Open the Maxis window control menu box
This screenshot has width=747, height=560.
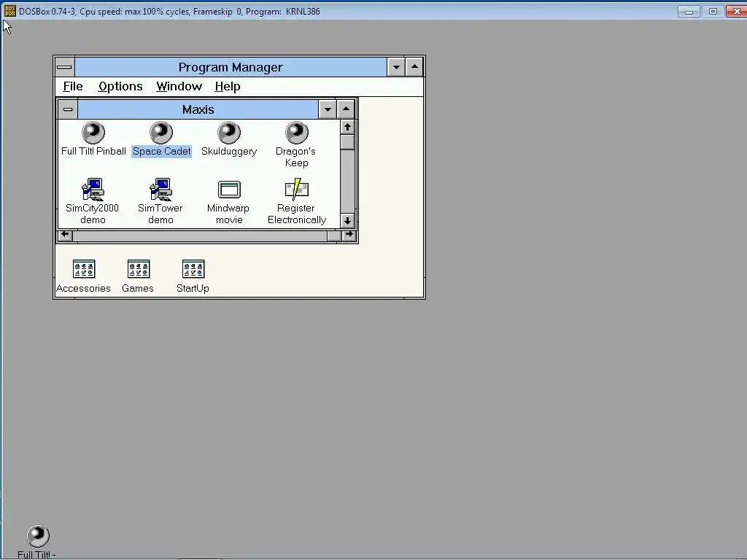tap(68, 109)
